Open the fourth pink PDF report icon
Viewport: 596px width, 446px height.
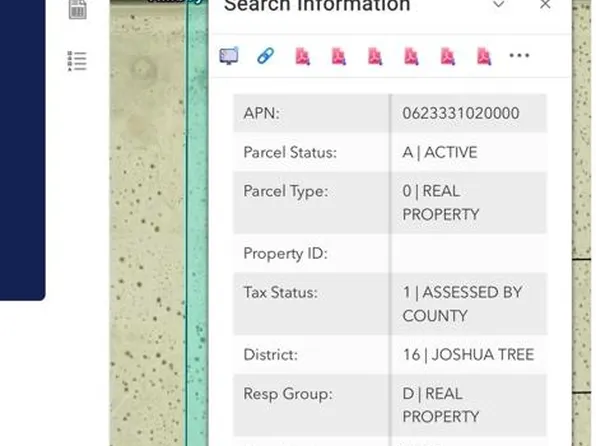411,56
